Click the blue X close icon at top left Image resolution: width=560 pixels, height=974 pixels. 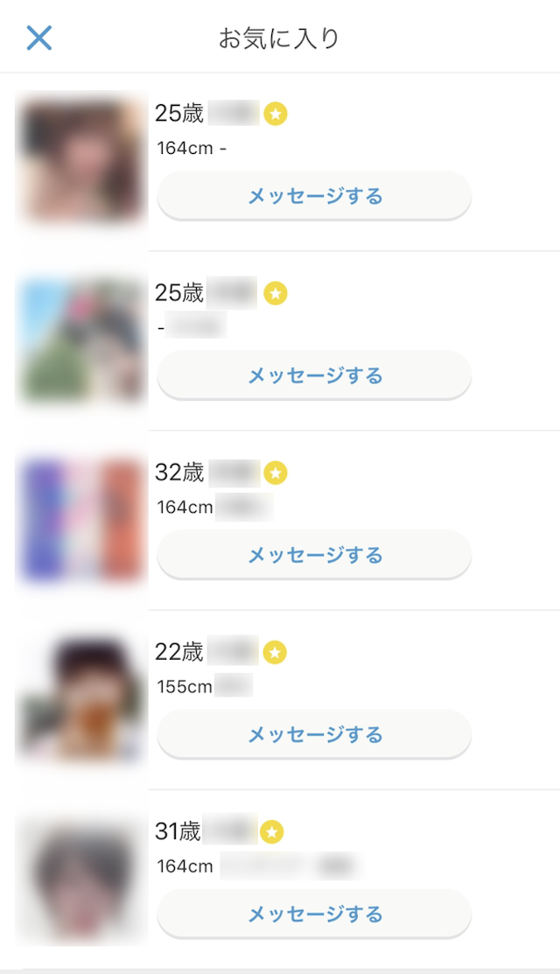click(x=38, y=38)
